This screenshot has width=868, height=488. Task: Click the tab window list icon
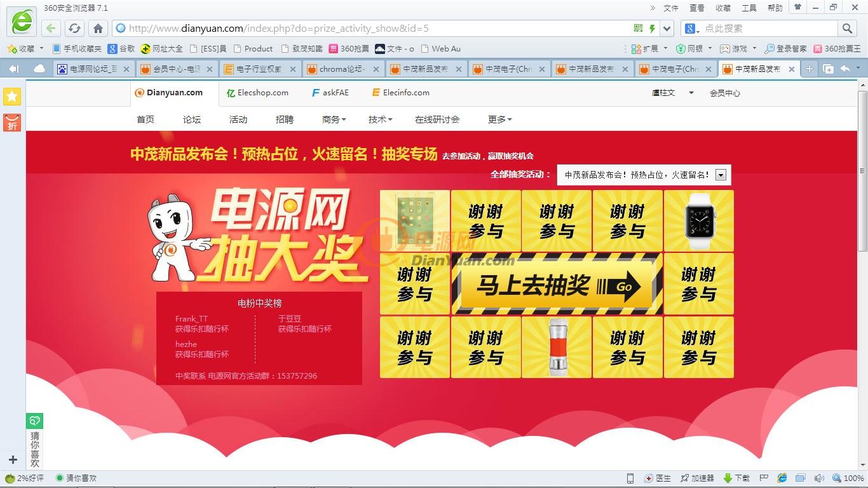point(828,69)
